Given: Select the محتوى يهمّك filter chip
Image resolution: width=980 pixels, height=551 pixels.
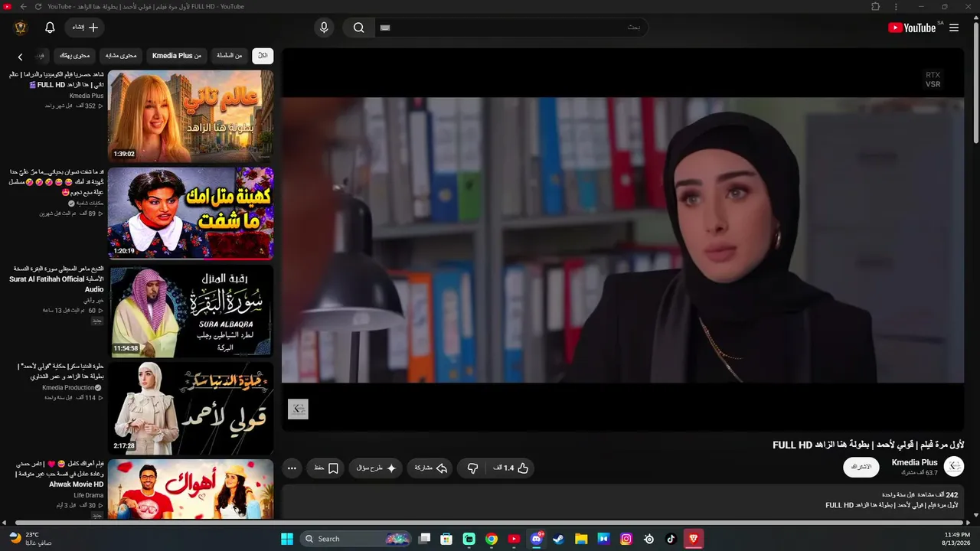Looking at the screenshot, I should [75, 56].
